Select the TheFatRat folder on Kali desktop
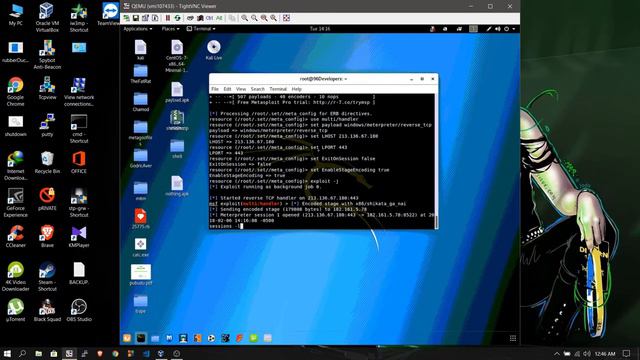This screenshot has width=640, height=360. pos(140,74)
